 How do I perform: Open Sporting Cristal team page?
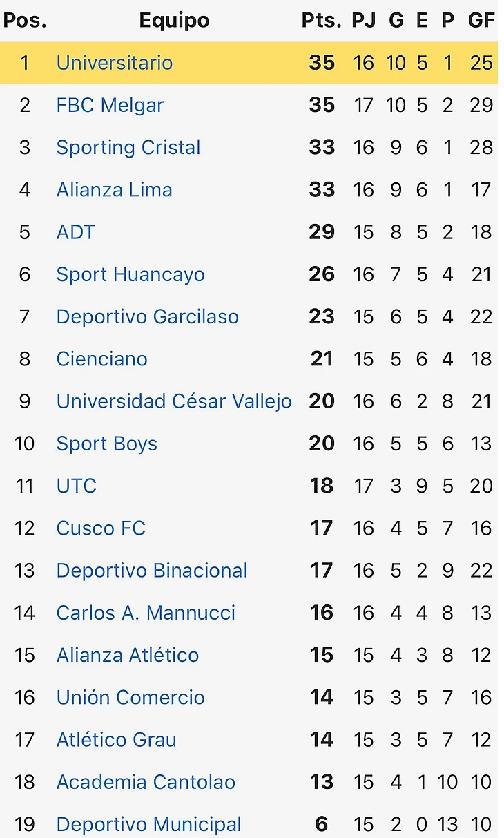pyautogui.click(x=128, y=147)
